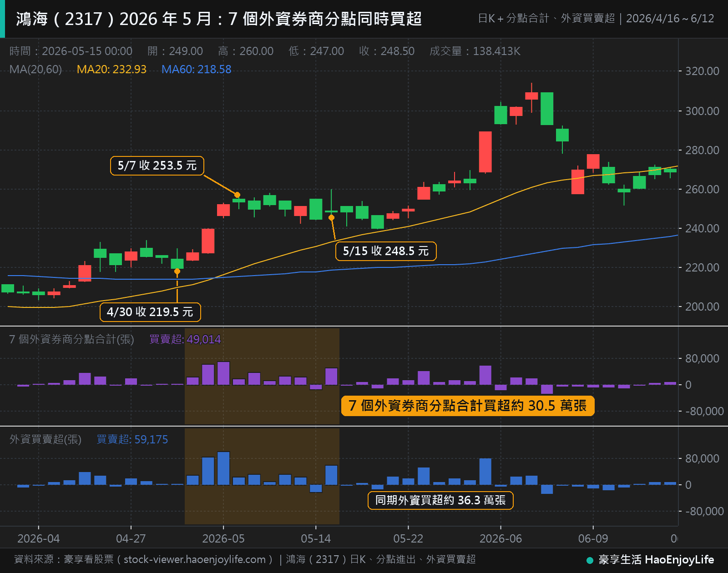This screenshot has width=728, height=573.
Task: Click the 05-14 date axis label
Action: 316,539
